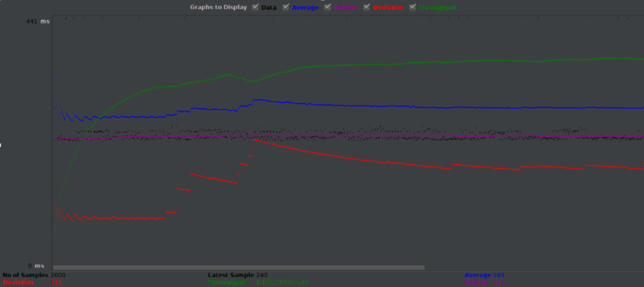This screenshot has width=644, height=287.
Task: Click empty scrollbar track right of thumb
Action: pyautogui.click(x=534, y=267)
